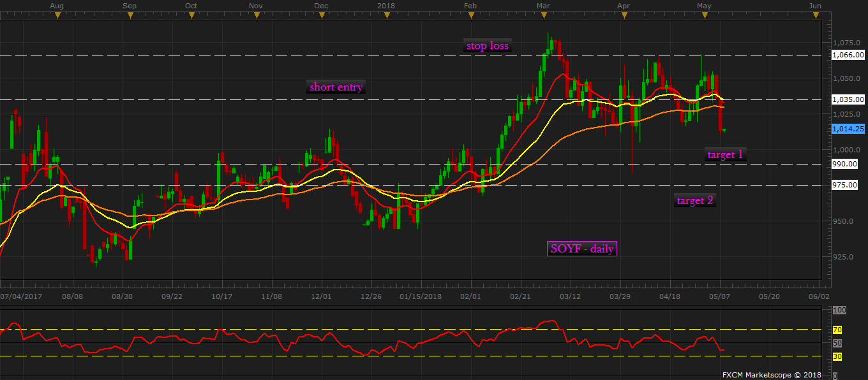This screenshot has height=380, width=868.
Task: Select the "stop loss" chart label
Action: point(488,46)
